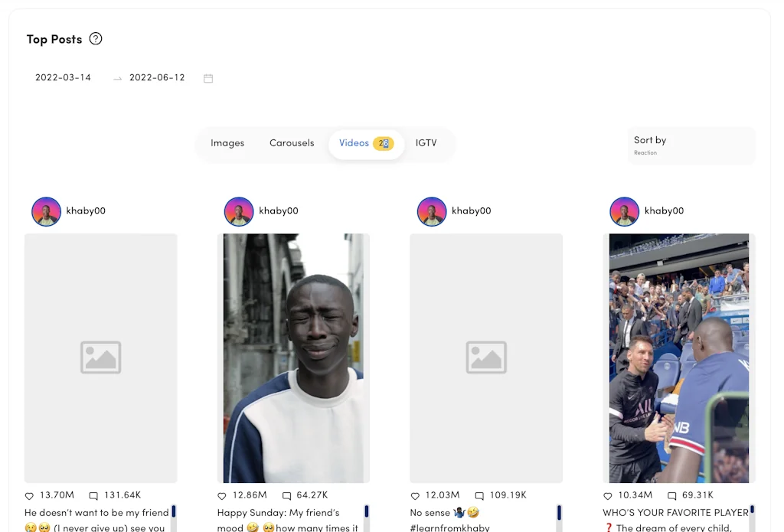Click the 109.19K comments count

coord(508,495)
